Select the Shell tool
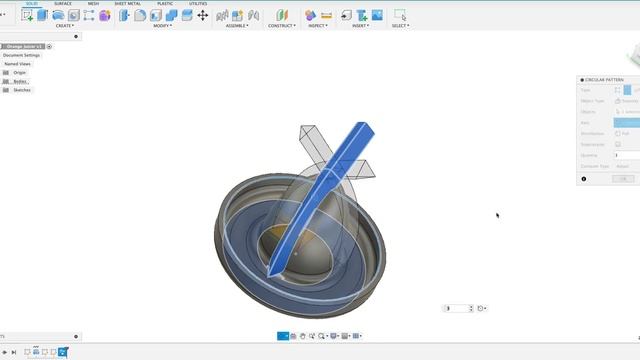Screen dimensions: 640x360 (x=156, y=16)
